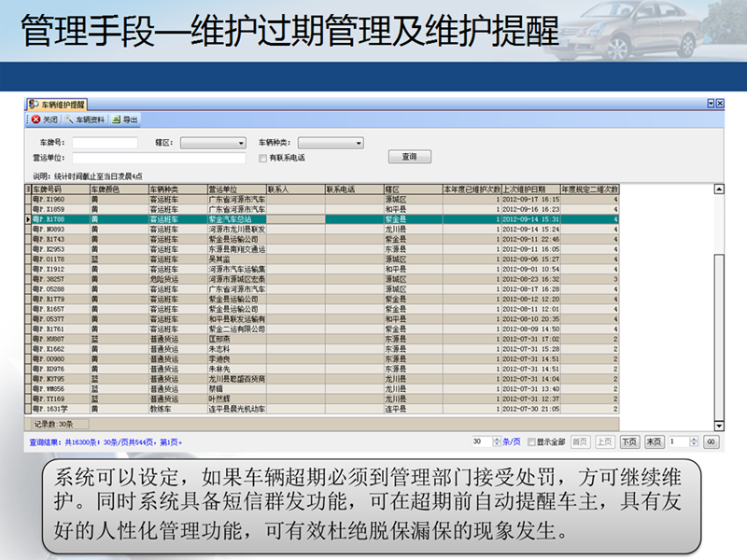The width and height of the screenshot is (747, 560).
Task: Click the GO page jump button
Action: [x=711, y=441]
